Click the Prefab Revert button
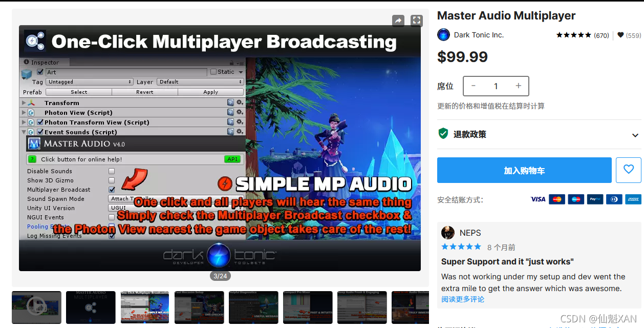644x328 pixels. 145,92
